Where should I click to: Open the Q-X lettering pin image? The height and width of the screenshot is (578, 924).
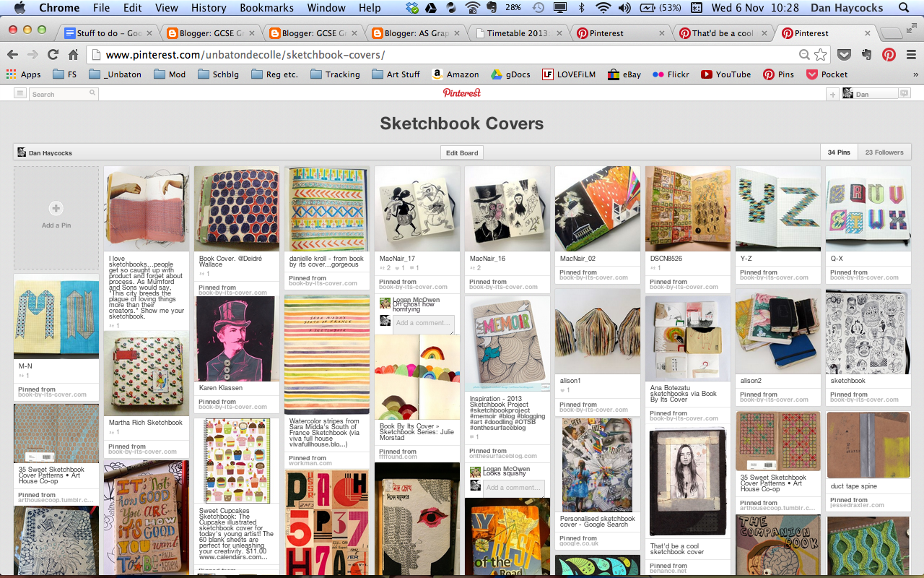[x=868, y=209]
